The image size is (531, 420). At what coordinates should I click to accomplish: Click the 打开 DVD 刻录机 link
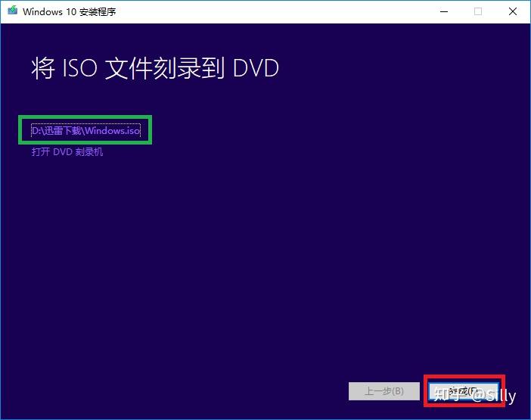pos(67,152)
